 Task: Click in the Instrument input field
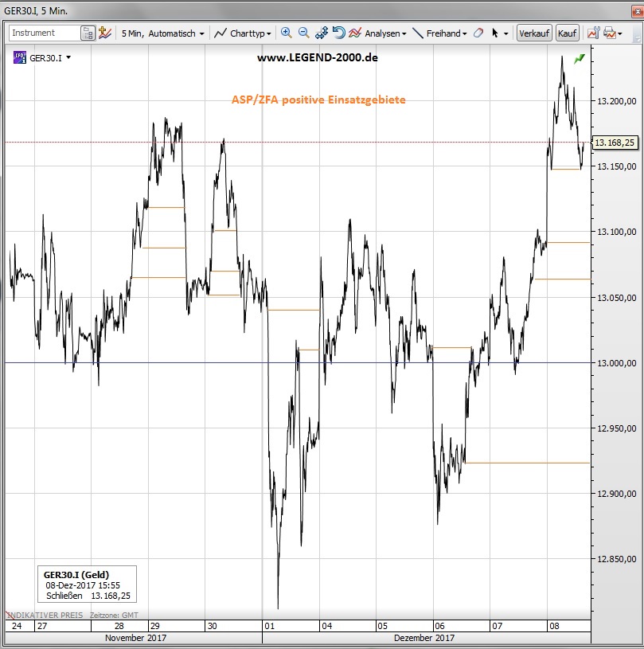pos(44,33)
